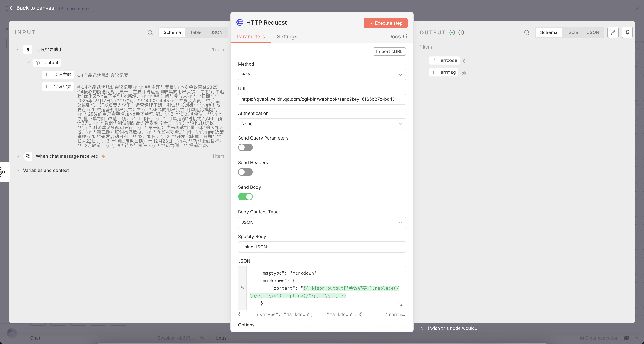The width and height of the screenshot is (644, 344).
Task: Click the OUTPUT panel search icon
Action: [x=526, y=32]
